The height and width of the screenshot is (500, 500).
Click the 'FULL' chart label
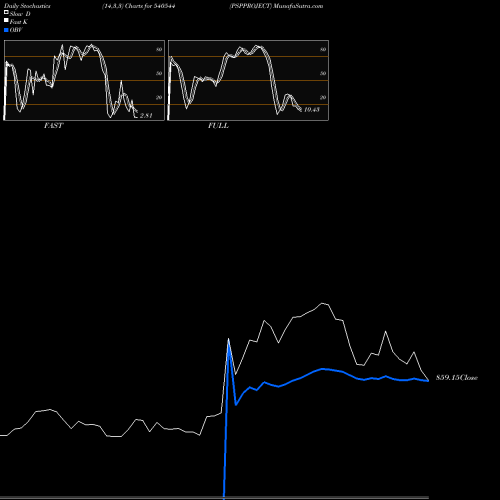tap(218, 126)
